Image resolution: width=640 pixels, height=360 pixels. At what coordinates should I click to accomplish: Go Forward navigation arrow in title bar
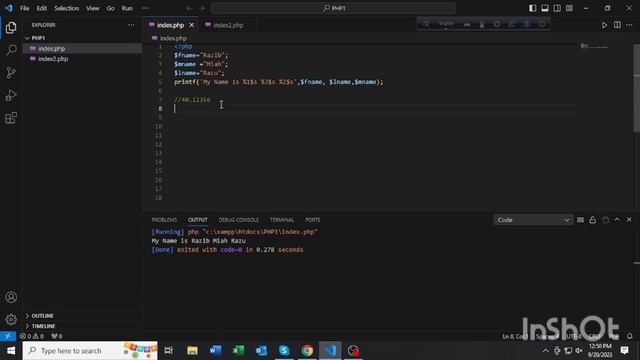pyautogui.click(x=202, y=8)
